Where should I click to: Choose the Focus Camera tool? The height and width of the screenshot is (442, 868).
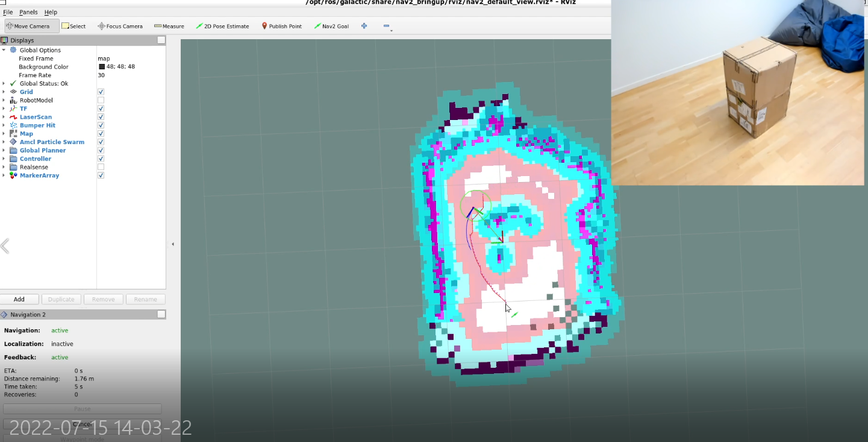(x=120, y=26)
